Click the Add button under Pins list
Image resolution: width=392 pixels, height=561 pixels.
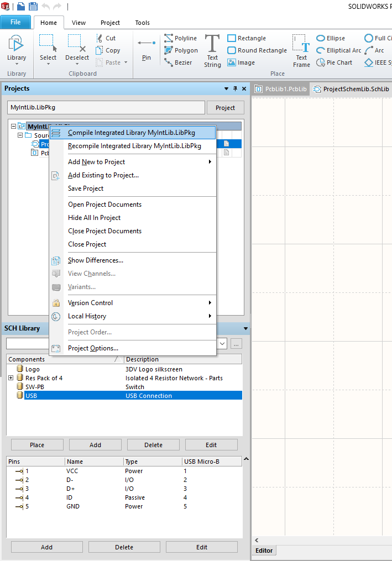coord(46,547)
